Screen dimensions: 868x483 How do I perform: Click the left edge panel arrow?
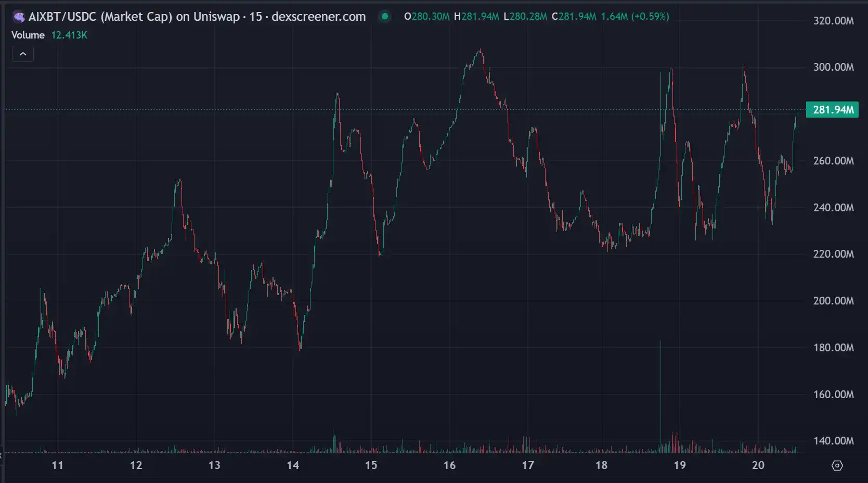[2, 455]
